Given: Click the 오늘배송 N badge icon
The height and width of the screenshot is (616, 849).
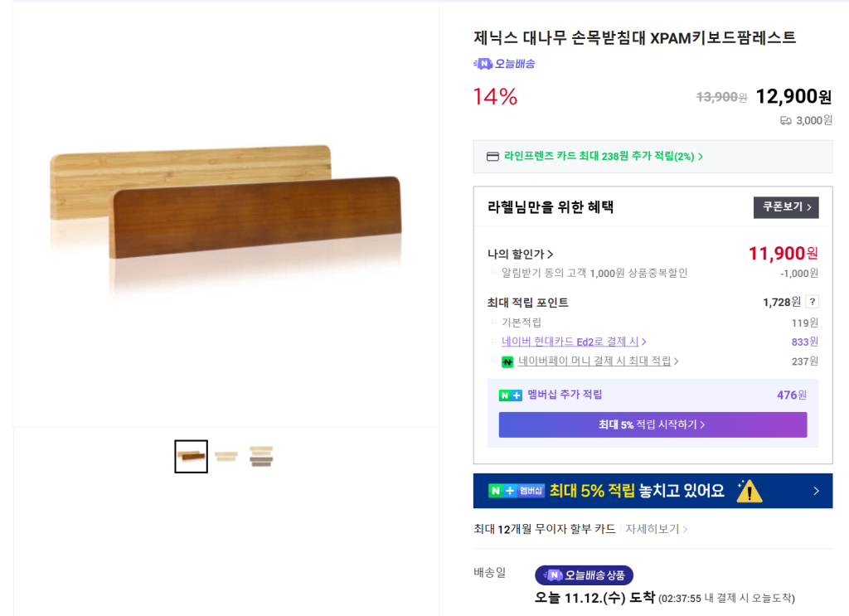Looking at the screenshot, I should click(483, 64).
